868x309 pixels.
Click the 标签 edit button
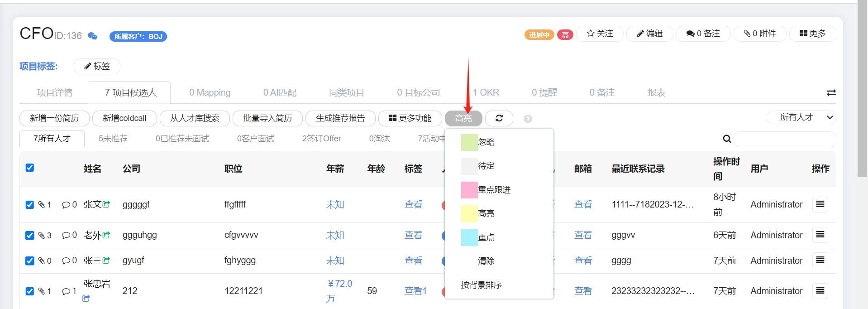(x=97, y=66)
